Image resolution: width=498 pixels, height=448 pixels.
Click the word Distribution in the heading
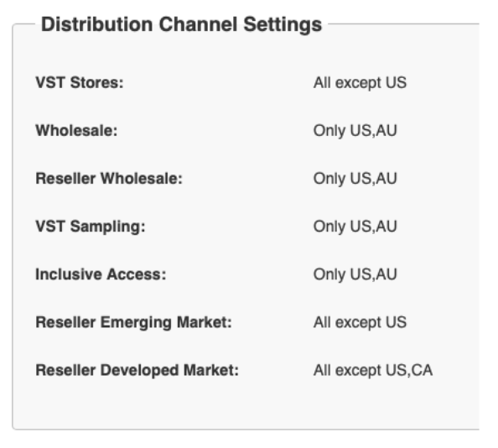point(97,24)
